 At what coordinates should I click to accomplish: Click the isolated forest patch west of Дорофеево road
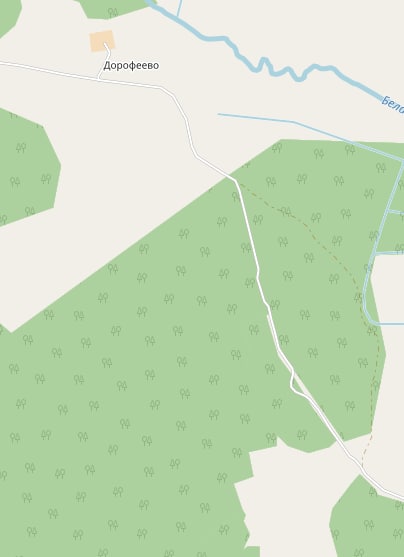[27, 167]
